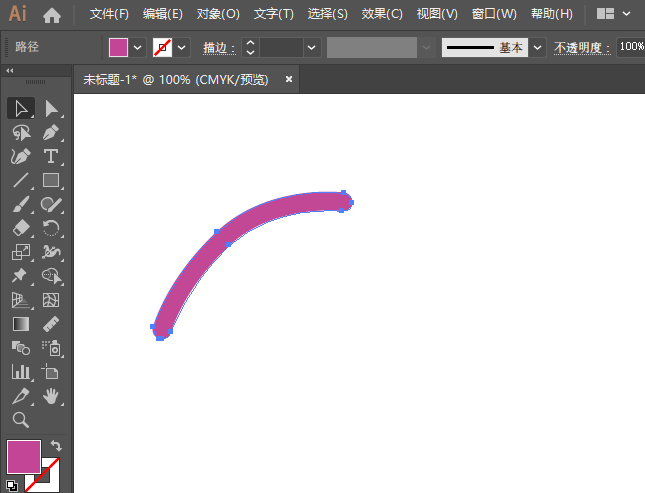This screenshot has width=645, height=493.
Task: Open the brush definition 基本 dropdown
Action: coord(537,48)
